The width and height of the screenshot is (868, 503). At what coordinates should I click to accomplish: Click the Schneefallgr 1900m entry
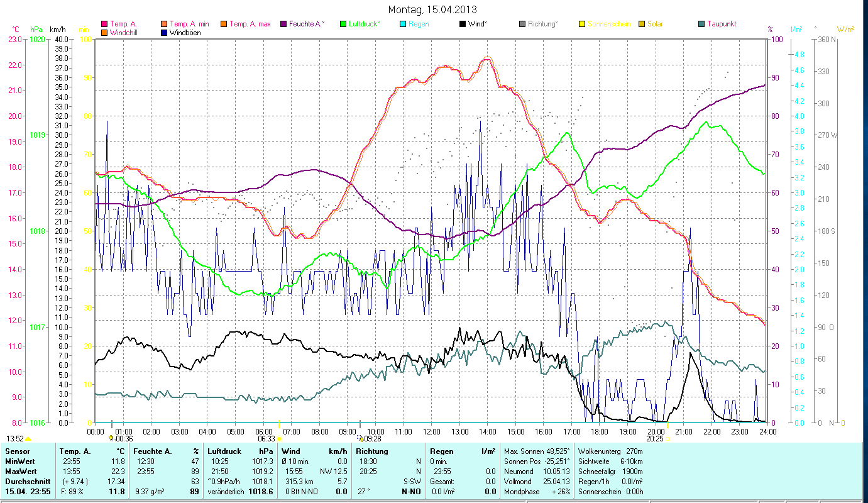[610, 471]
